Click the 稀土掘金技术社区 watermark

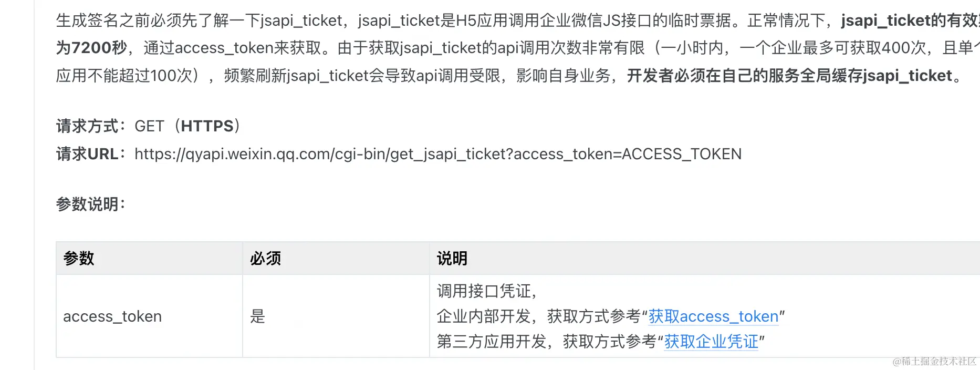tap(934, 361)
